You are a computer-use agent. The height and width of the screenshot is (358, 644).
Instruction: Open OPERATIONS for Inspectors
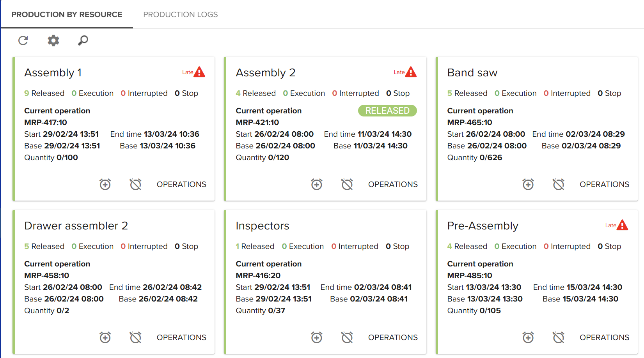pos(393,337)
